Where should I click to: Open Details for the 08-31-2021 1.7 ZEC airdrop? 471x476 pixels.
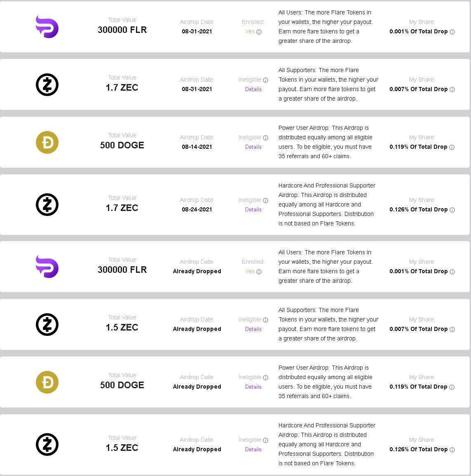click(253, 89)
